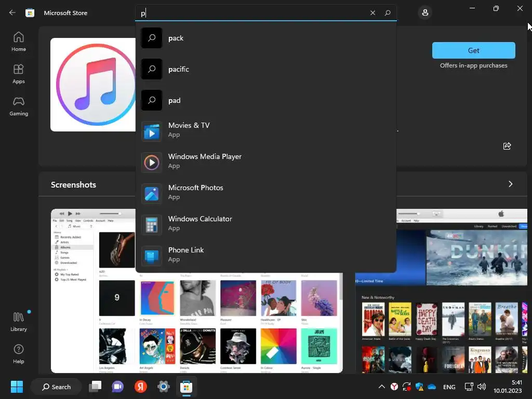Image resolution: width=532 pixels, height=399 pixels.
Task: Open Apps in the sidebar
Action: point(19,74)
